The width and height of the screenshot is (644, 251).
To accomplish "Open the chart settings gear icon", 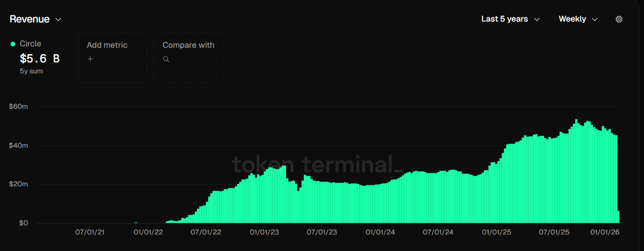I will click(619, 19).
